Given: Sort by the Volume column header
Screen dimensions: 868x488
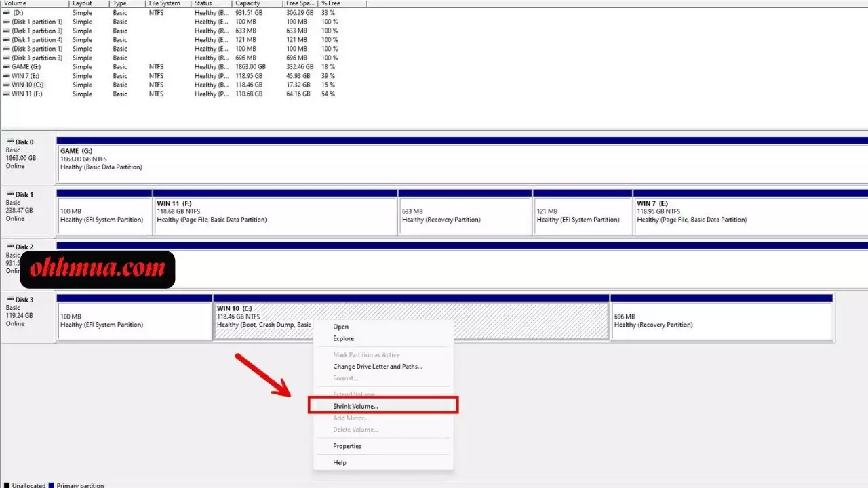Looking at the screenshot, I should pos(34,3).
